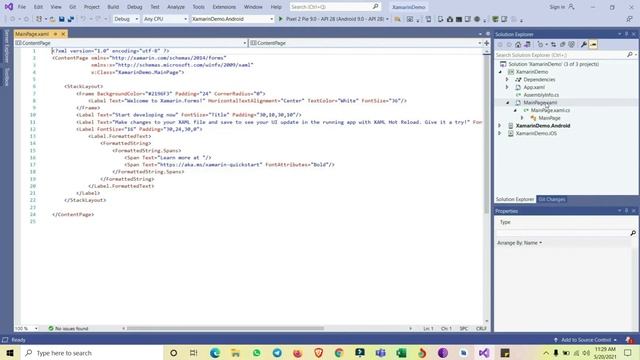Click No issues found indicator
Image resolution: width=640 pixels, height=360 pixels.
[x=68, y=328]
